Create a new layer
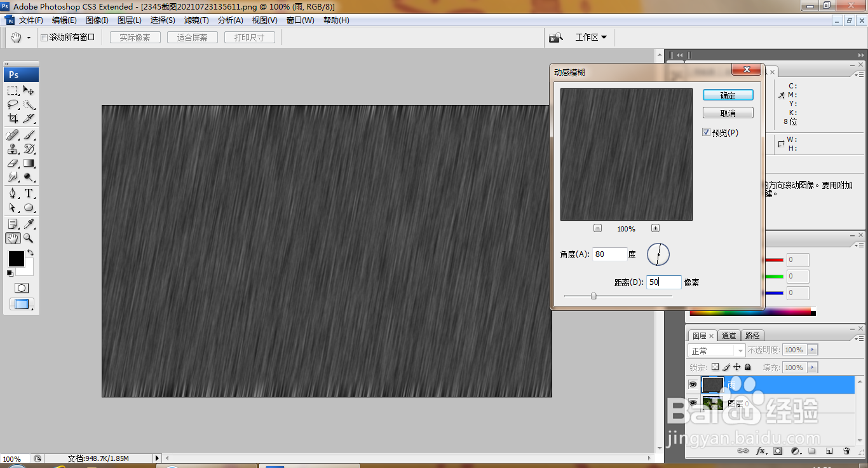The height and width of the screenshot is (468, 868). [x=829, y=451]
